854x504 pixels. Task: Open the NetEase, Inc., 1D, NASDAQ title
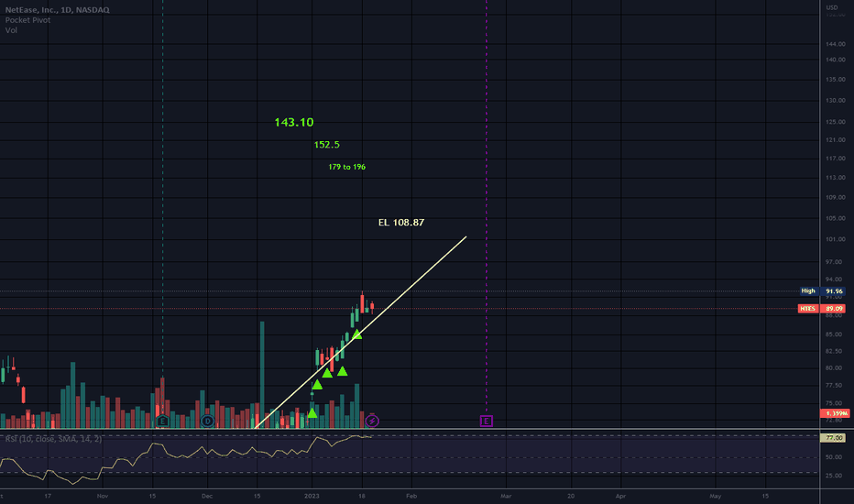(57, 10)
